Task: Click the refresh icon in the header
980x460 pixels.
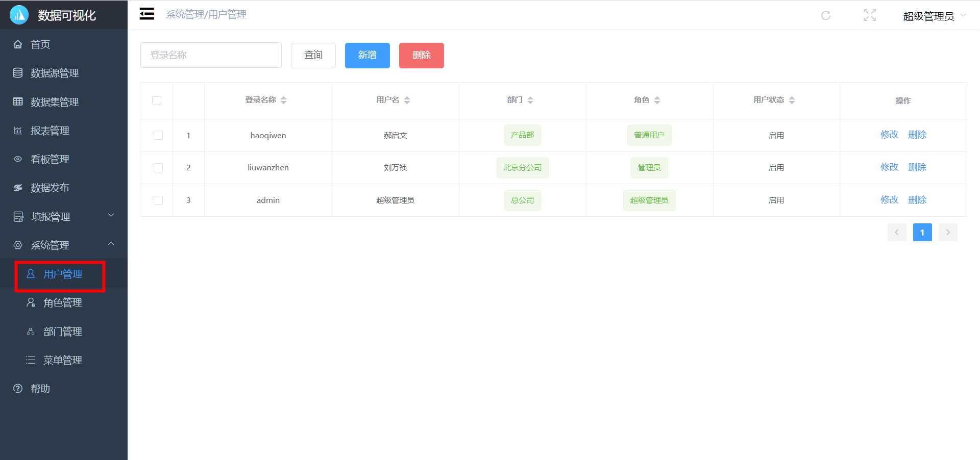Action: tap(825, 15)
